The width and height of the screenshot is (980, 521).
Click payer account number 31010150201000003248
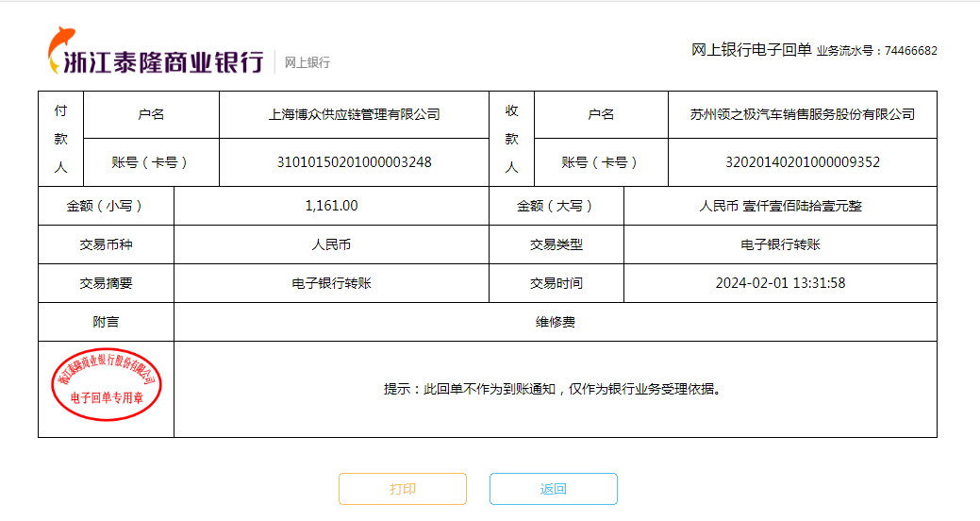tap(354, 162)
